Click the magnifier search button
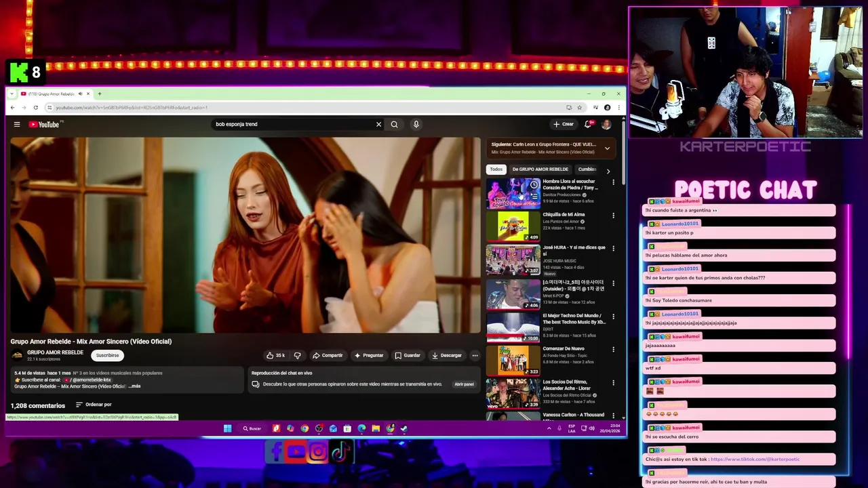 coord(394,124)
